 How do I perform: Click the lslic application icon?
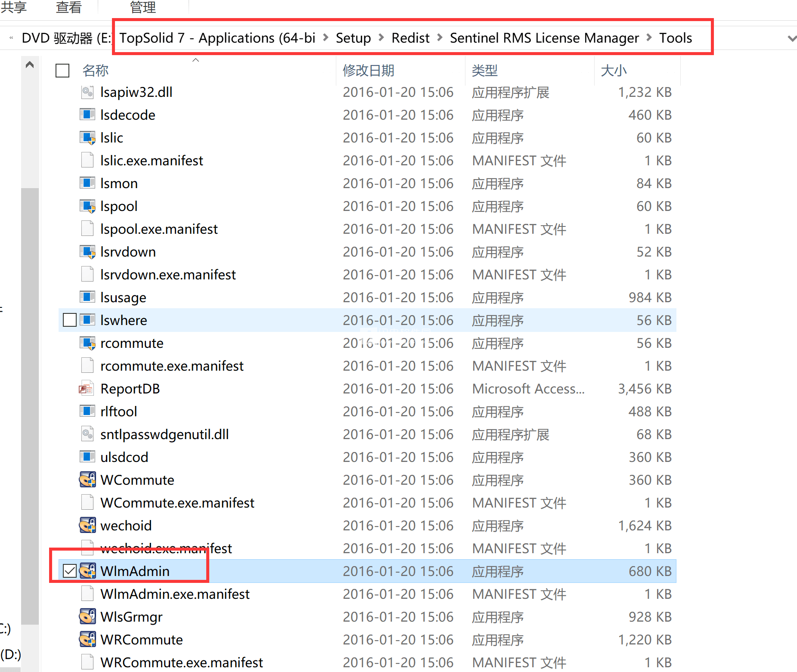[x=87, y=137]
